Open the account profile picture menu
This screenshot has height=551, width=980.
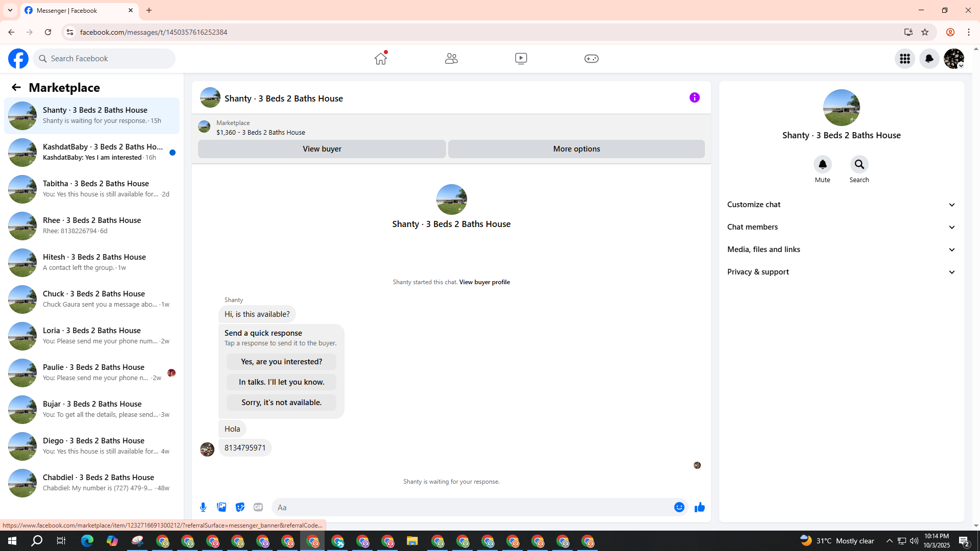click(954, 59)
